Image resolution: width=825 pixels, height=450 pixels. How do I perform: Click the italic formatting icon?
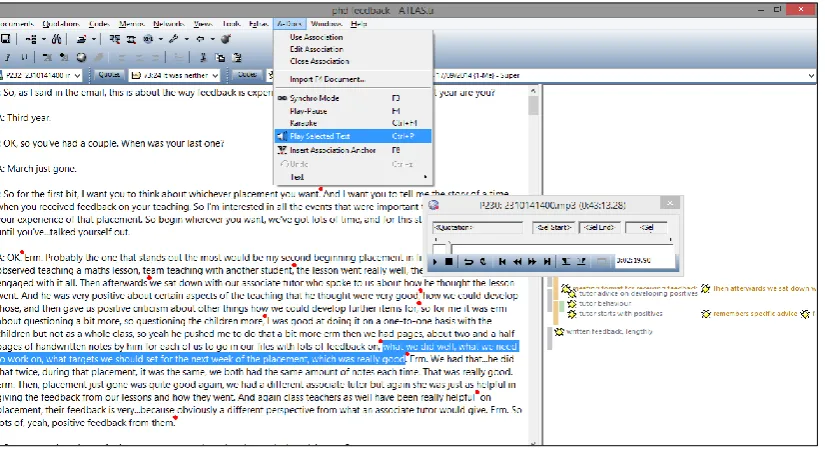pos(7,57)
